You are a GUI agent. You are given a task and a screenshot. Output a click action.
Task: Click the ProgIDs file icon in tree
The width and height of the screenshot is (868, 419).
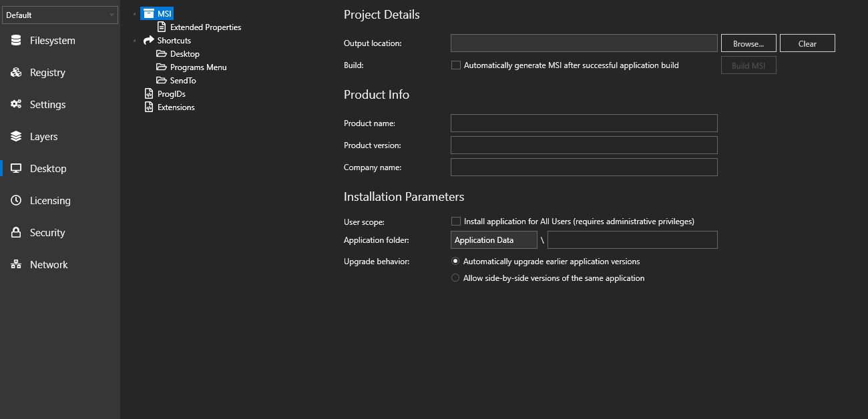tap(149, 94)
